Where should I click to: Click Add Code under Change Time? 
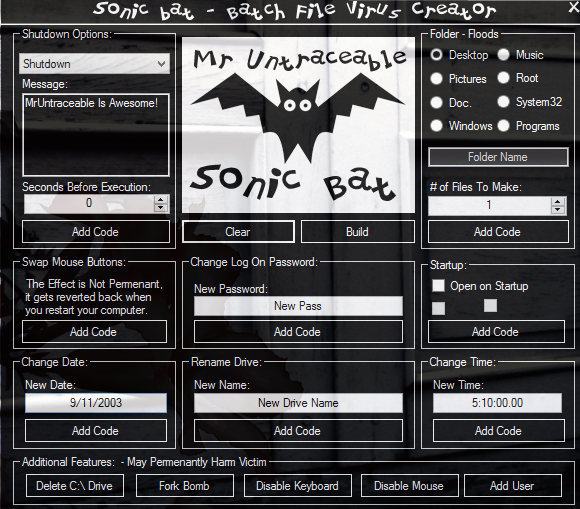(499, 431)
